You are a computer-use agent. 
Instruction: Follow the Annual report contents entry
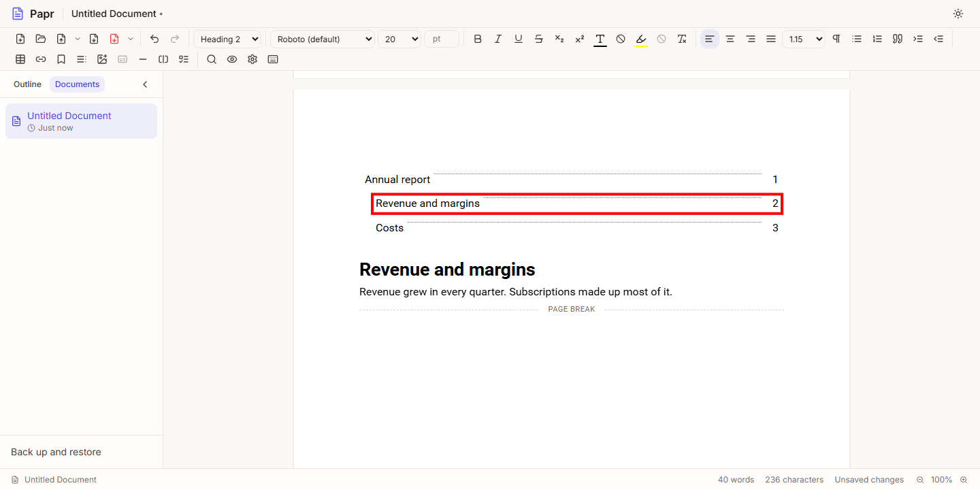tap(572, 180)
